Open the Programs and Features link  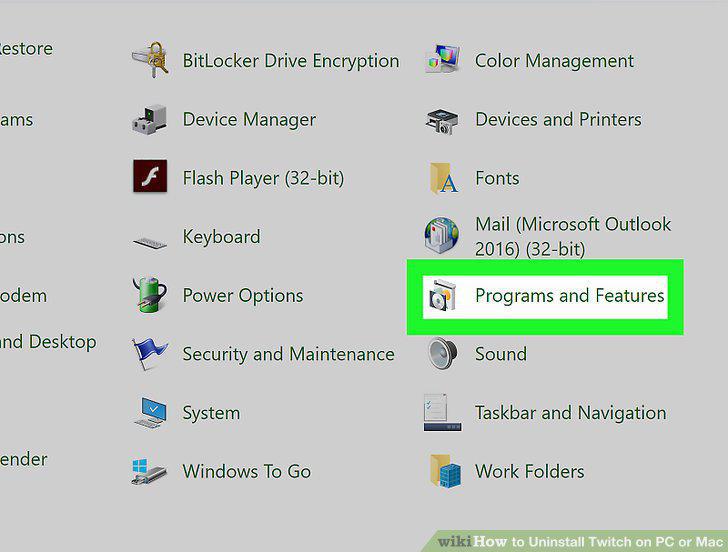point(570,296)
